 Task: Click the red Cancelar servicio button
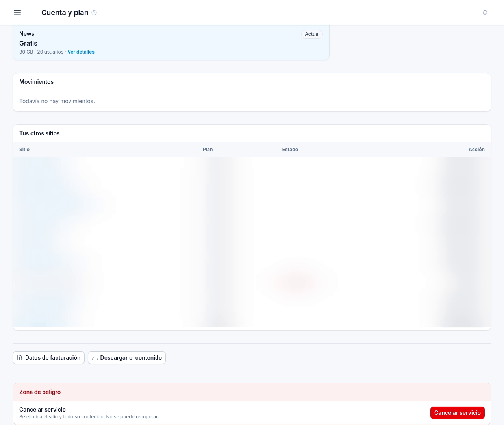[x=457, y=413]
